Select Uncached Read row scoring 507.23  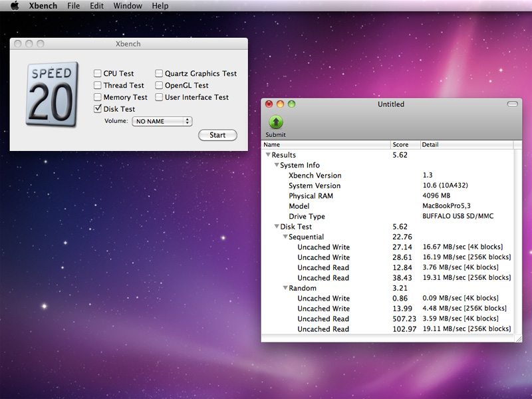pyautogui.click(x=388, y=319)
